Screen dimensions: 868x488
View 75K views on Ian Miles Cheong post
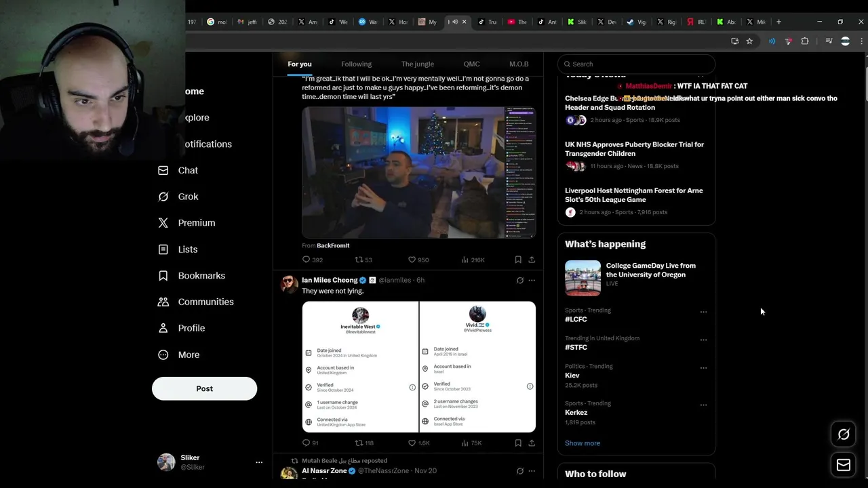[471, 443]
